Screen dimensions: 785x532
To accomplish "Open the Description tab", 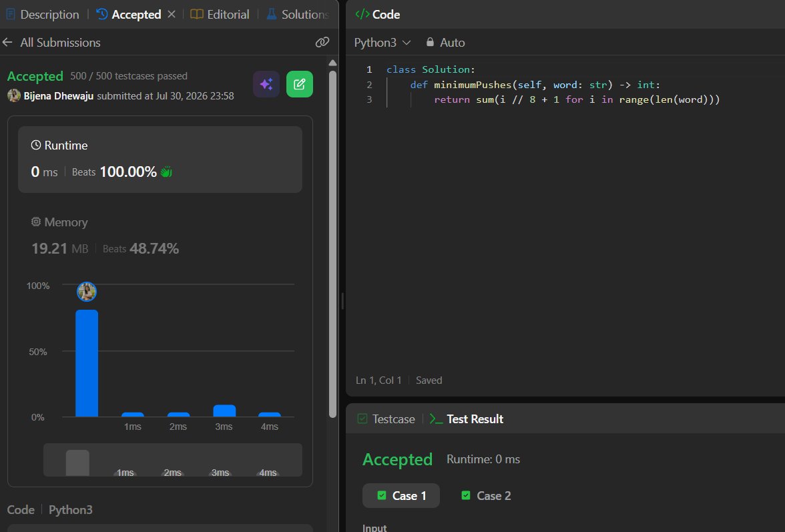I will tap(43, 15).
